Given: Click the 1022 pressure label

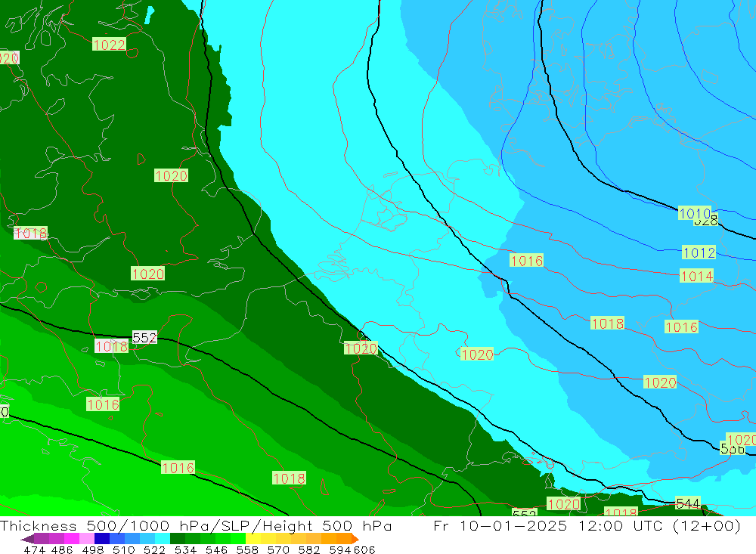Looking at the screenshot, I should (109, 45).
